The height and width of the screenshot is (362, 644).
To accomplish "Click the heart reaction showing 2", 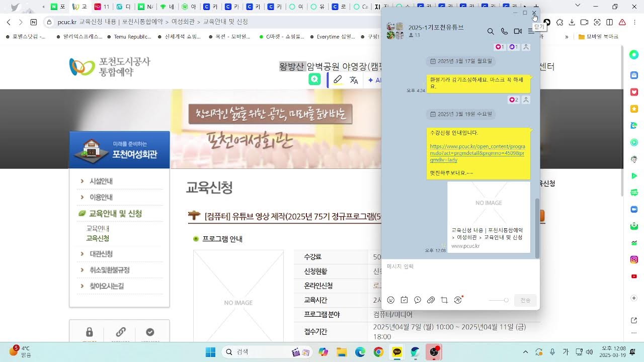I will tap(514, 100).
